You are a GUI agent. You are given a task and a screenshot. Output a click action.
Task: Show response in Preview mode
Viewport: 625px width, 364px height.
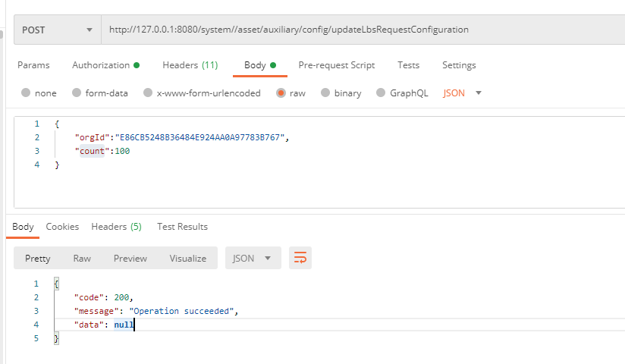click(130, 258)
